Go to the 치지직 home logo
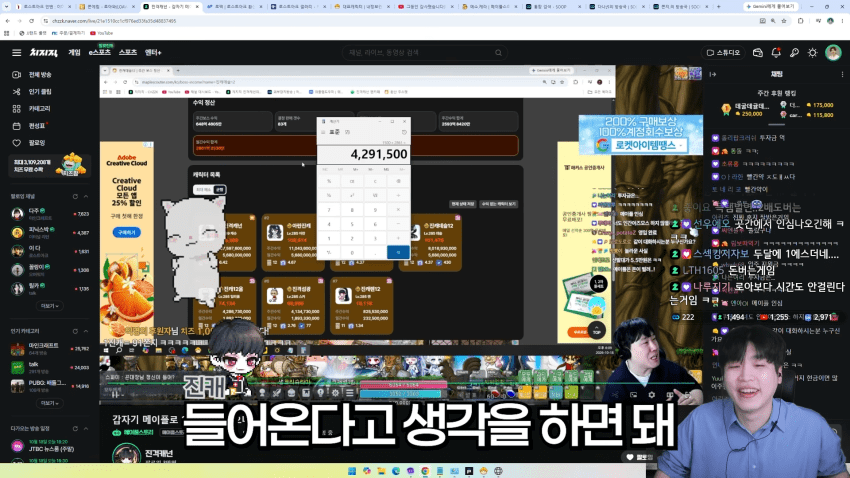 click(43, 53)
